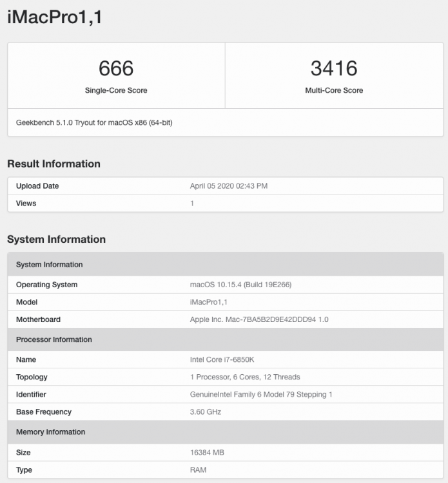Select the 1 Processor, 6 Cores, 12 Threads value
The width and height of the screenshot is (448, 483).
pyautogui.click(x=245, y=377)
